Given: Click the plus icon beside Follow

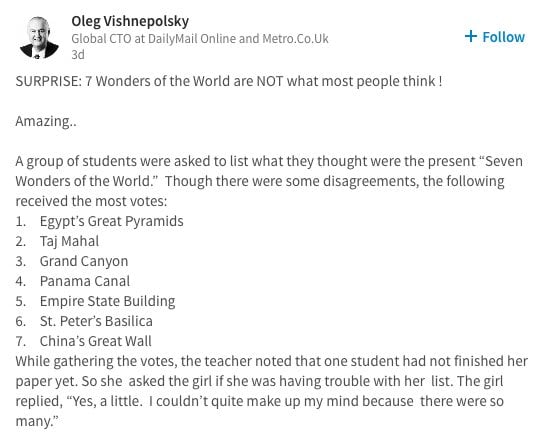Looking at the screenshot, I should click(471, 36).
